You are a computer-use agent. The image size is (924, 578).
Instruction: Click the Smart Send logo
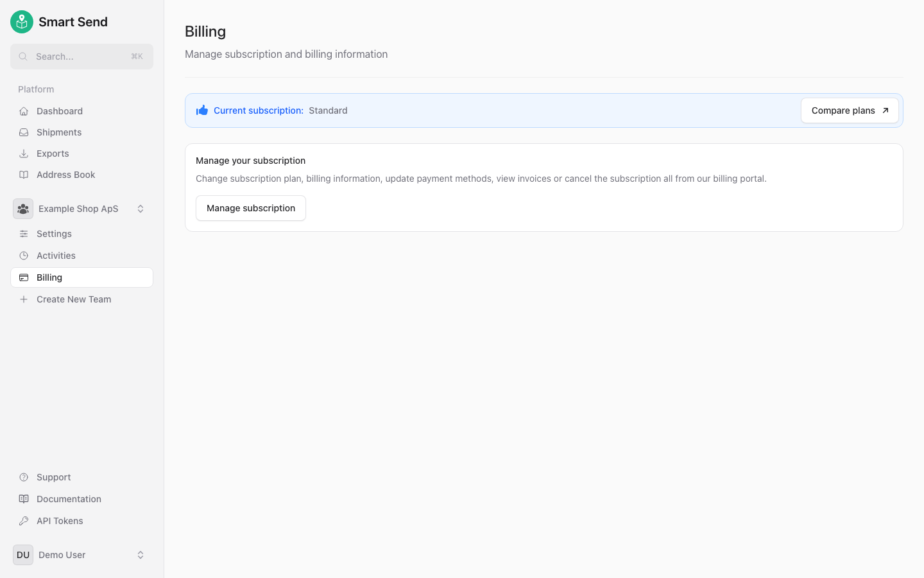tap(21, 21)
